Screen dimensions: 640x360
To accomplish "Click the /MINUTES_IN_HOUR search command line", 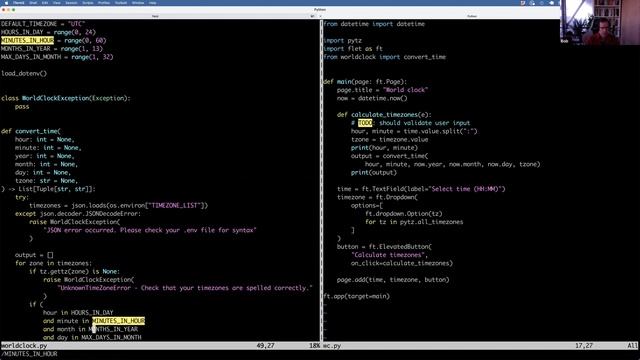I will point(29,354).
